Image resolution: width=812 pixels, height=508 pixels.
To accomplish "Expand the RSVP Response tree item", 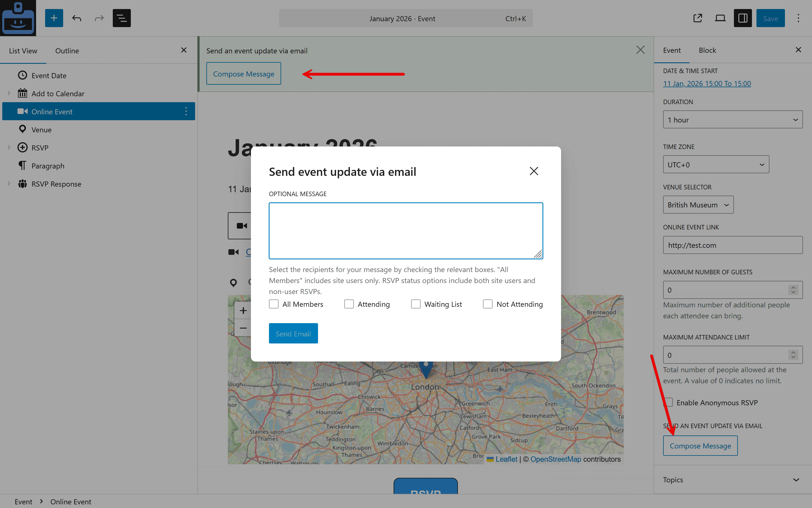I will pyautogui.click(x=9, y=183).
